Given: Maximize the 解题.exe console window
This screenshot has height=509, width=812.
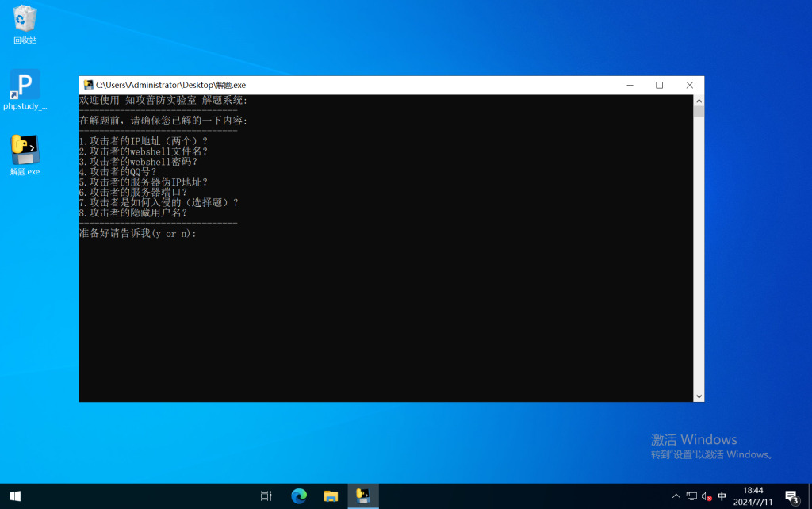Looking at the screenshot, I should [659, 85].
